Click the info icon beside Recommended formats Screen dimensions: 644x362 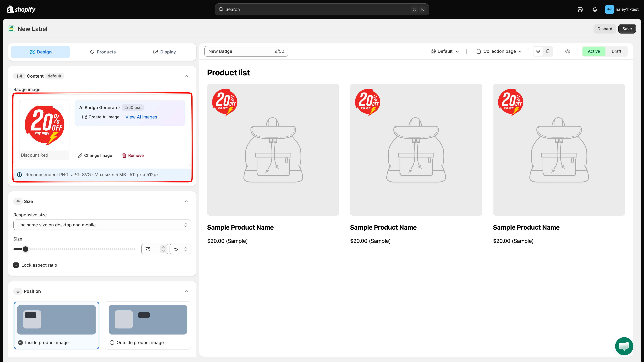(19, 175)
